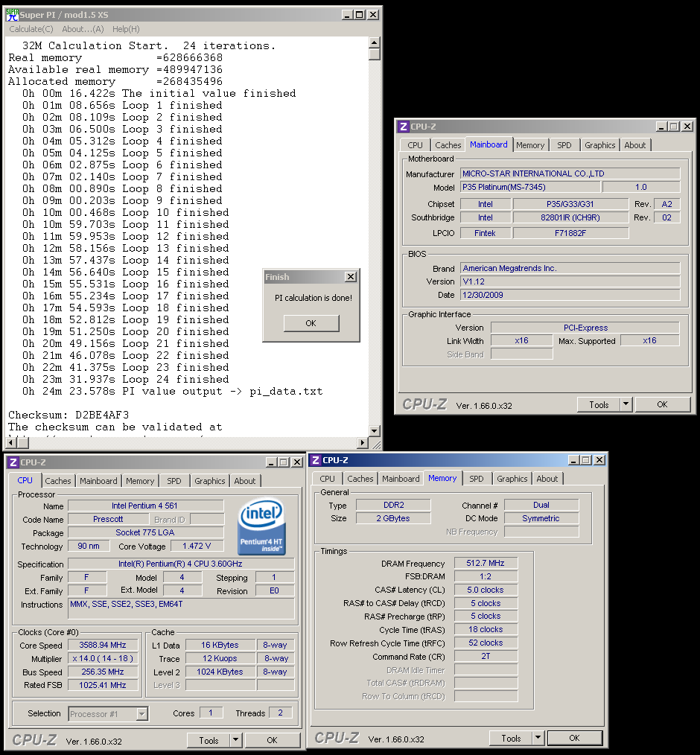The height and width of the screenshot is (755, 700).
Task: Click the BIOS date 12/30/2009 field
Action: point(570,295)
